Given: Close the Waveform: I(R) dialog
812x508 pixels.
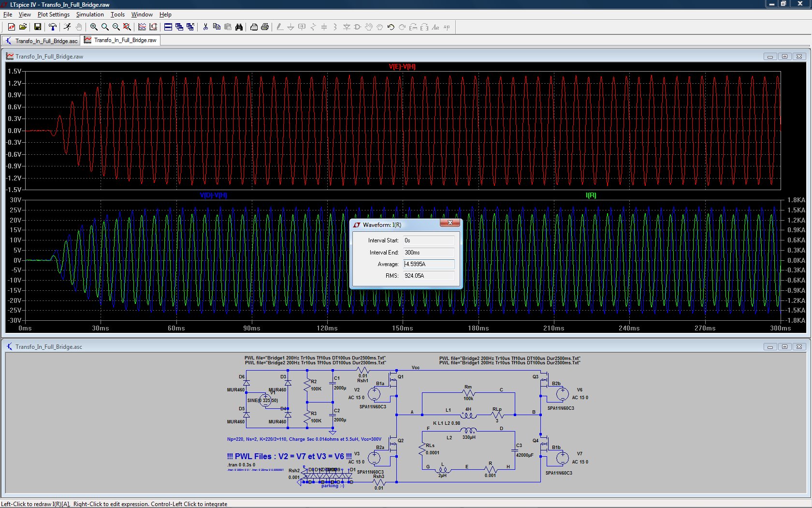Looking at the screenshot, I should point(450,223).
